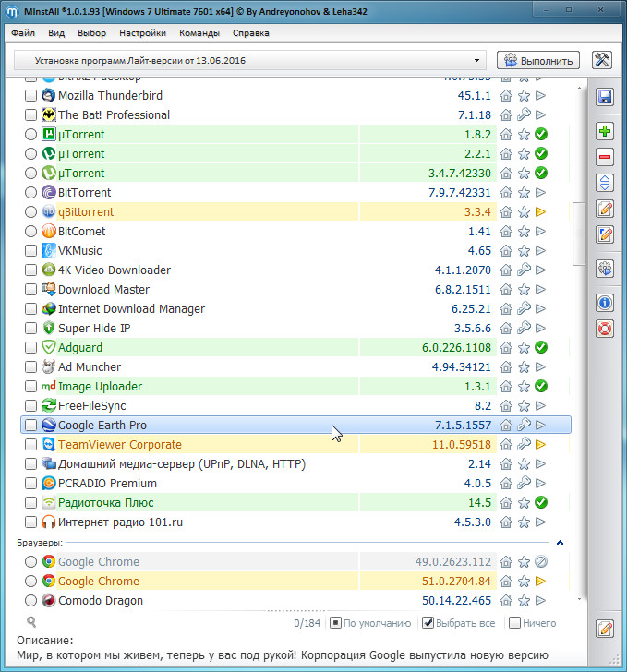Select the BitTorrent radio button
The height and width of the screenshot is (672, 627).
coord(30,192)
